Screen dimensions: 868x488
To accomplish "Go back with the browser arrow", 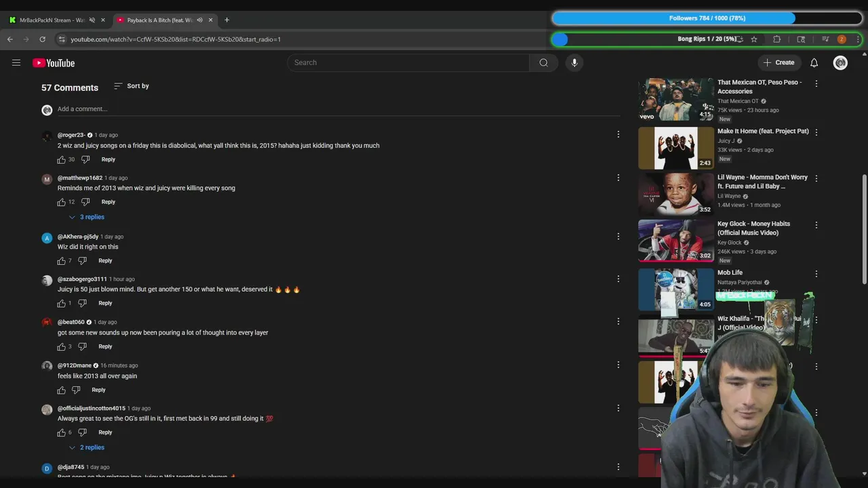I will 10,39.
